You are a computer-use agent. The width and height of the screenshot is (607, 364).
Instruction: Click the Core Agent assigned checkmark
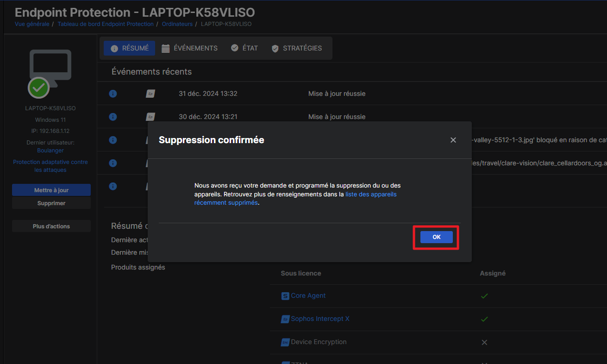pyautogui.click(x=484, y=296)
